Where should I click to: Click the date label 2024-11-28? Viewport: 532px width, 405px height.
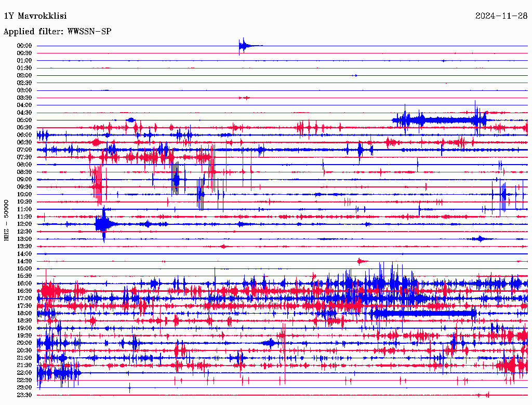[501, 16]
